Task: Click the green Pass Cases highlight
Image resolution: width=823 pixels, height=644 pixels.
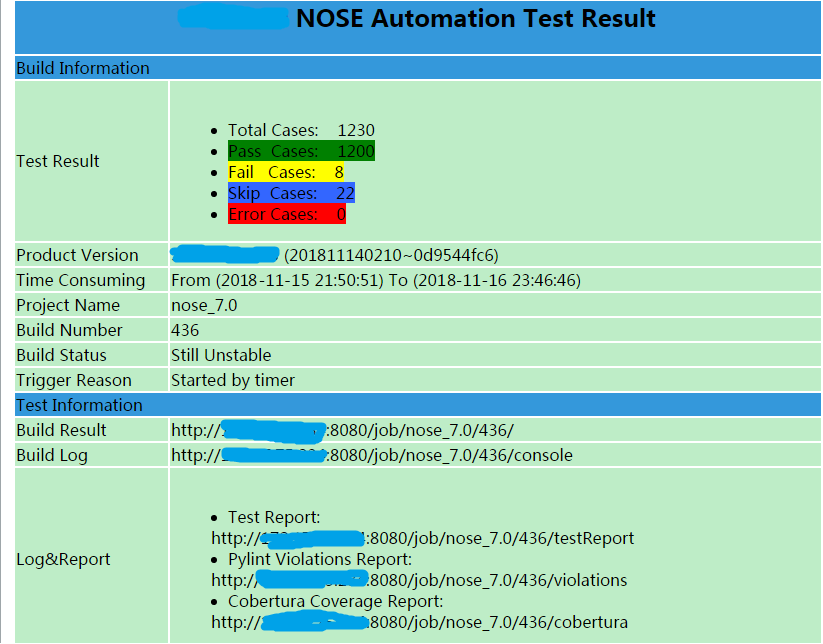Action: pos(301,151)
